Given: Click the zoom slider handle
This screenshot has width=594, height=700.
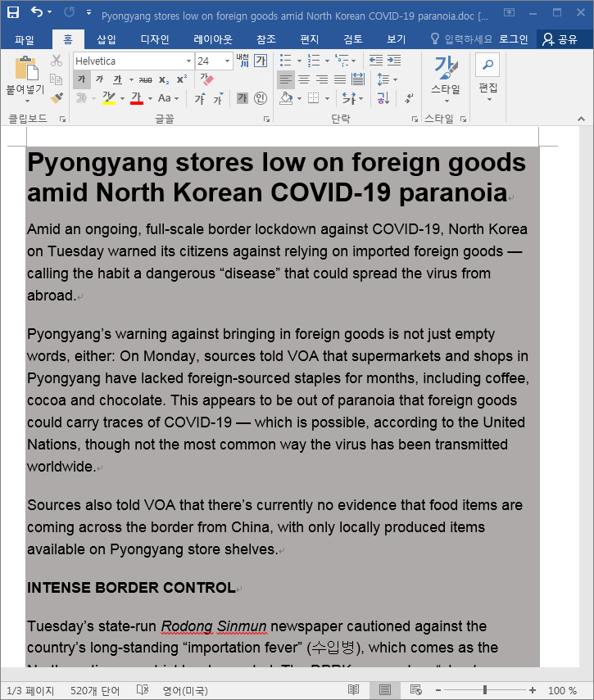Looking at the screenshot, I should coord(485,690).
